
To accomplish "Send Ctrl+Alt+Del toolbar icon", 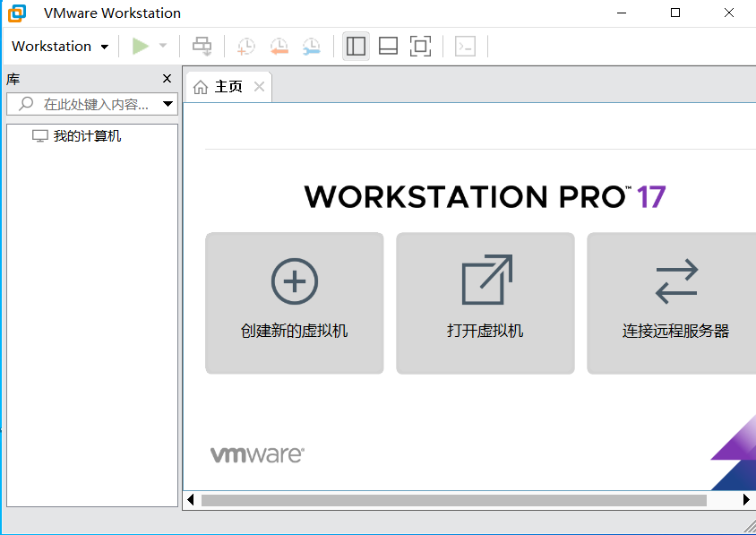I will click(x=202, y=47).
